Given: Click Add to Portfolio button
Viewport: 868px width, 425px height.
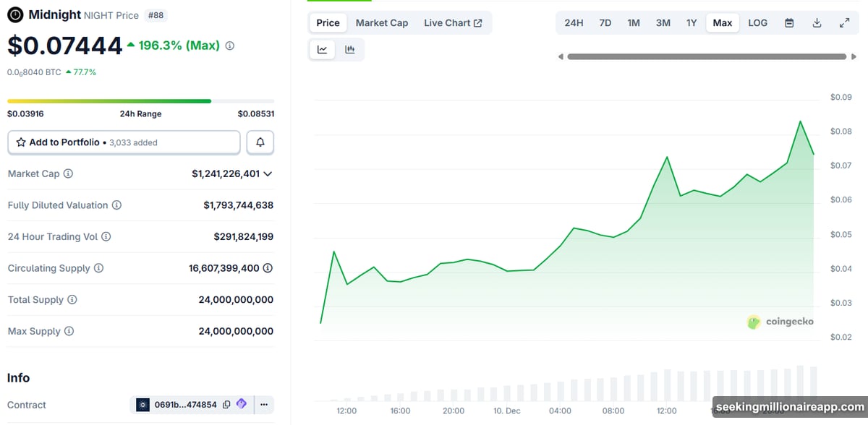Looking at the screenshot, I should pyautogui.click(x=124, y=142).
